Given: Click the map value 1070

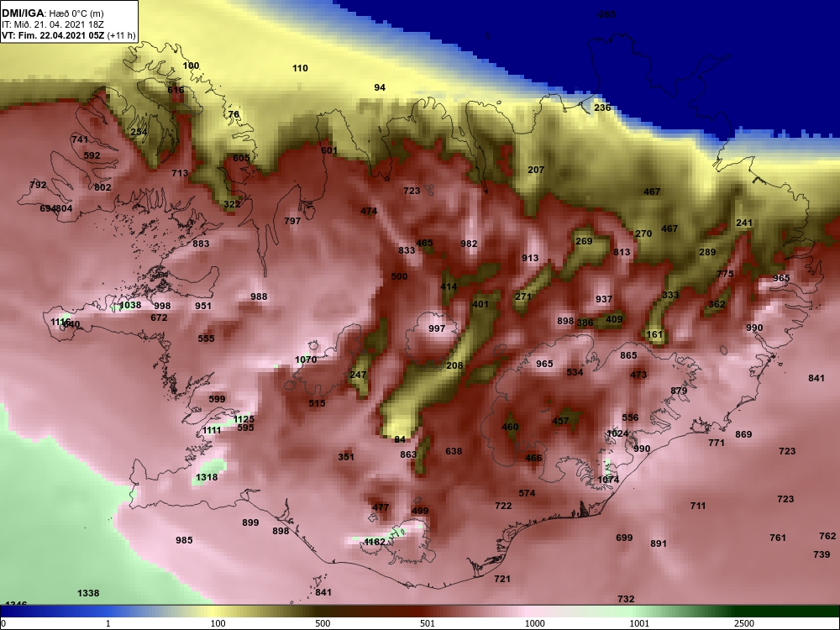Looking at the screenshot, I should (x=306, y=360).
